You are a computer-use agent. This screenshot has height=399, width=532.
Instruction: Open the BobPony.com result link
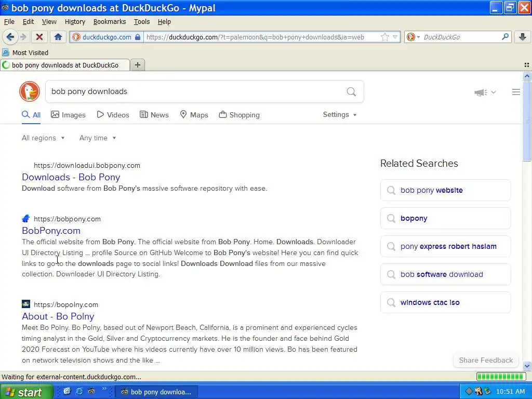(51, 231)
